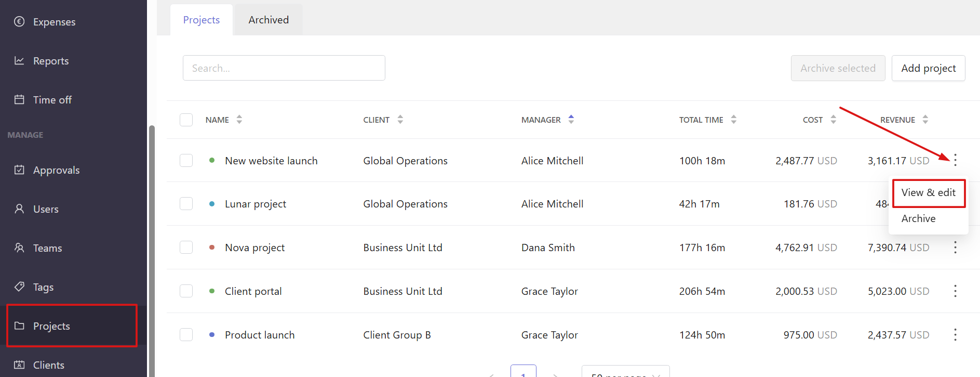Click the Projects folder icon

point(19,326)
